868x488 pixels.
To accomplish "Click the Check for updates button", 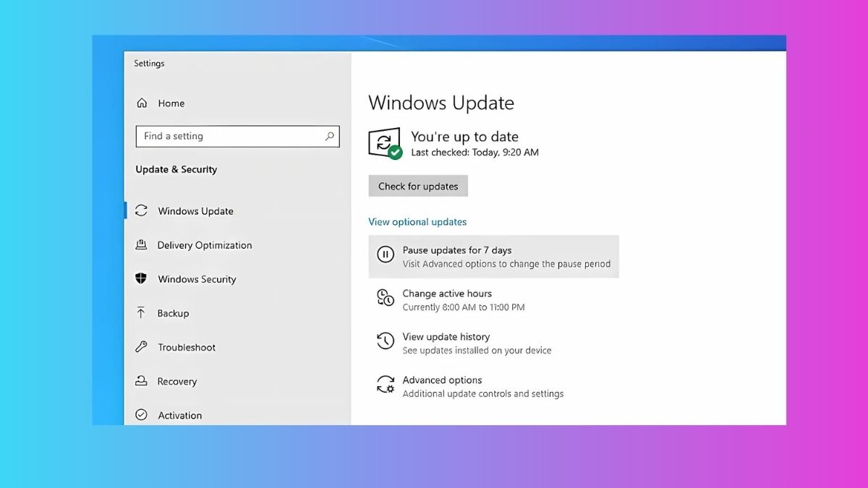I will (x=418, y=186).
